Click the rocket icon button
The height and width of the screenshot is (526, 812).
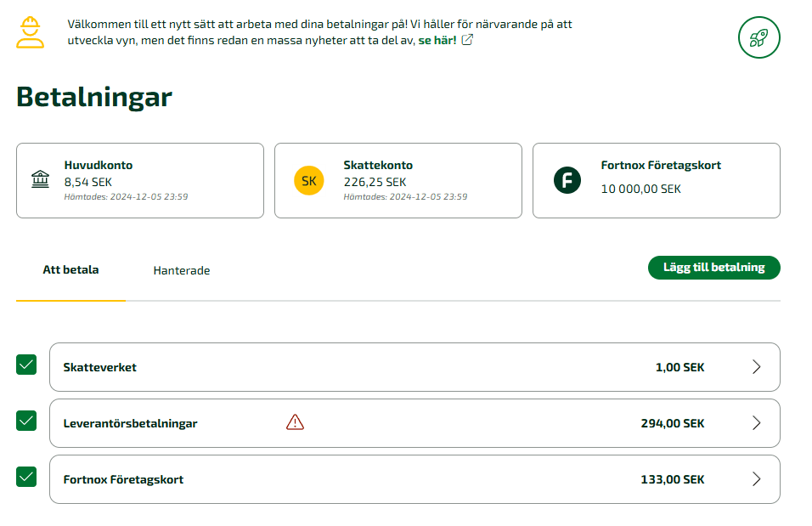click(x=758, y=37)
